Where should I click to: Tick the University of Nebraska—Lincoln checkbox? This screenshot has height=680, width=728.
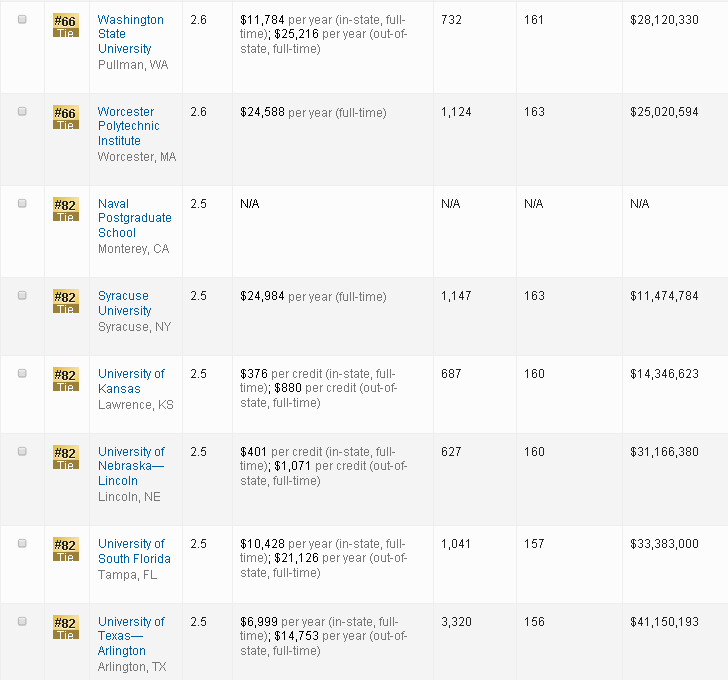click(23, 452)
